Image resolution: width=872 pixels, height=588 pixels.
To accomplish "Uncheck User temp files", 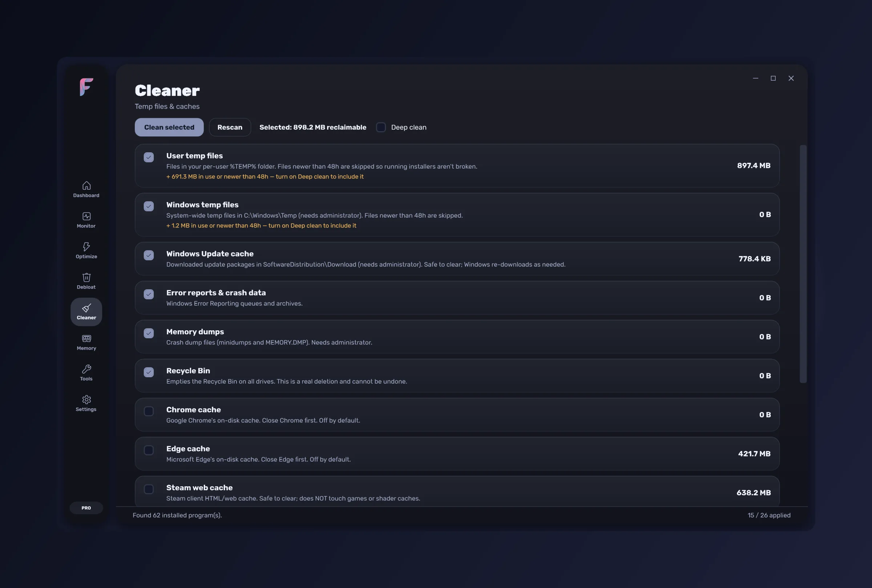I will pos(149,157).
